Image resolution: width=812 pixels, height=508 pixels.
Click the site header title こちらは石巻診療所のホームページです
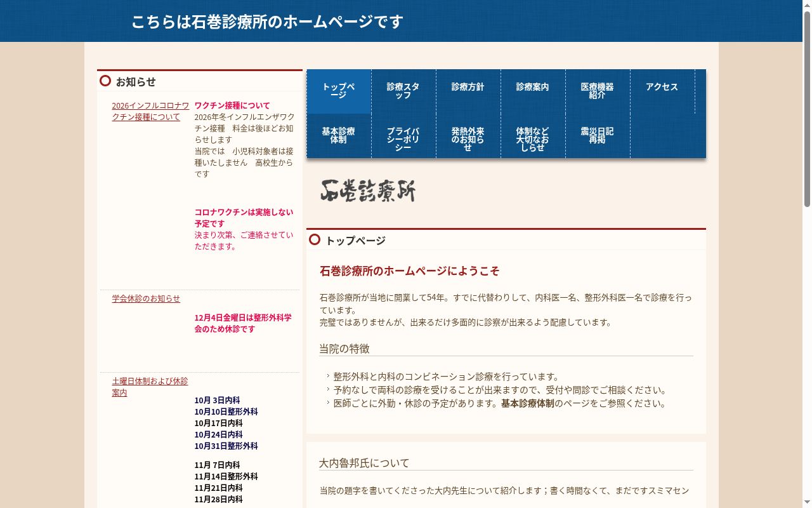click(267, 22)
